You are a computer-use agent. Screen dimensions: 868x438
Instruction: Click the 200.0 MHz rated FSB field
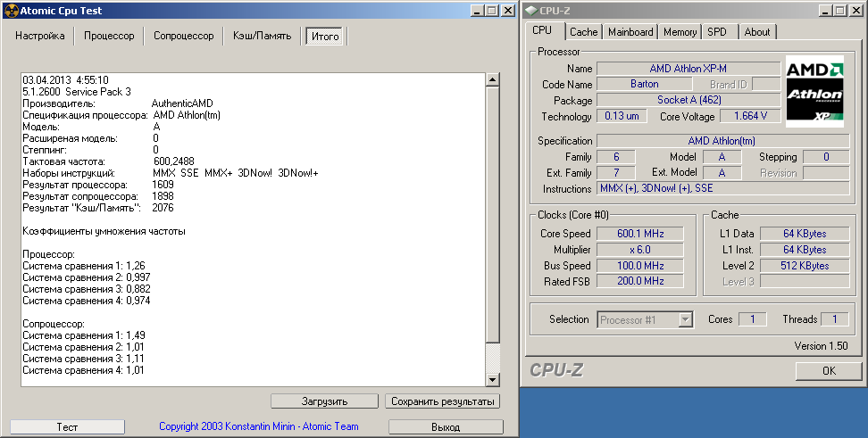point(640,281)
